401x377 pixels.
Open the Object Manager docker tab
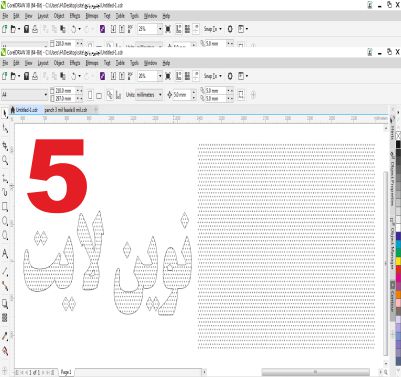[392, 244]
